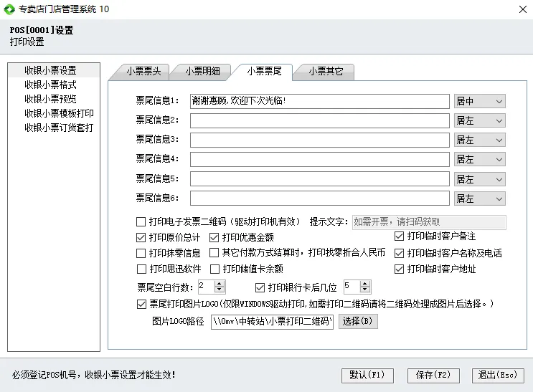Uncheck 票尾打印图片LOGO checkbox
Image resolution: width=533 pixels, height=392 pixels.
coord(141,304)
